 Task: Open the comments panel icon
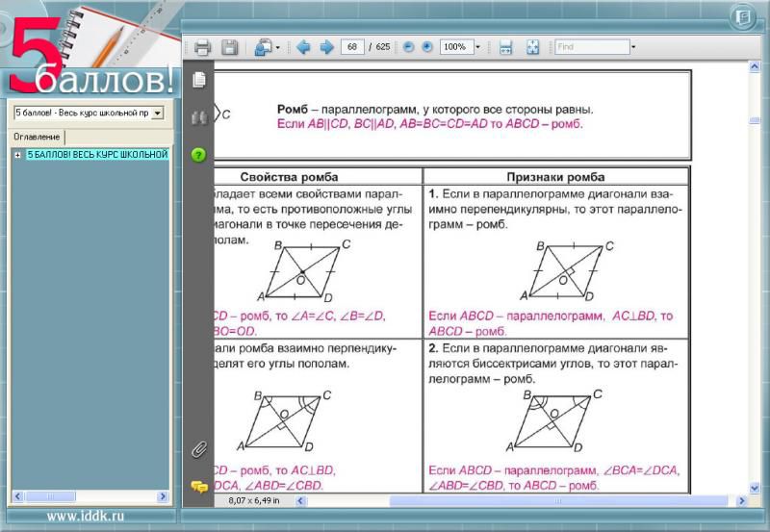(x=199, y=487)
